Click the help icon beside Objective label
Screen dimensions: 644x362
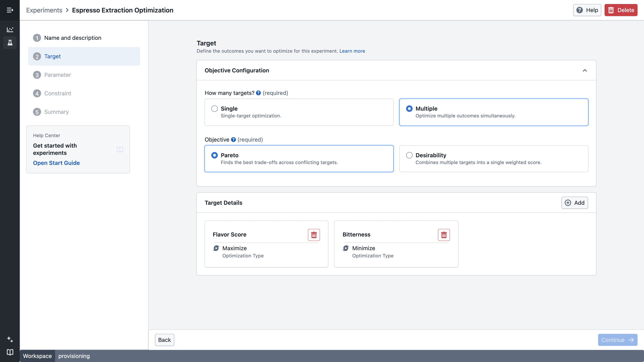point(233,140)
